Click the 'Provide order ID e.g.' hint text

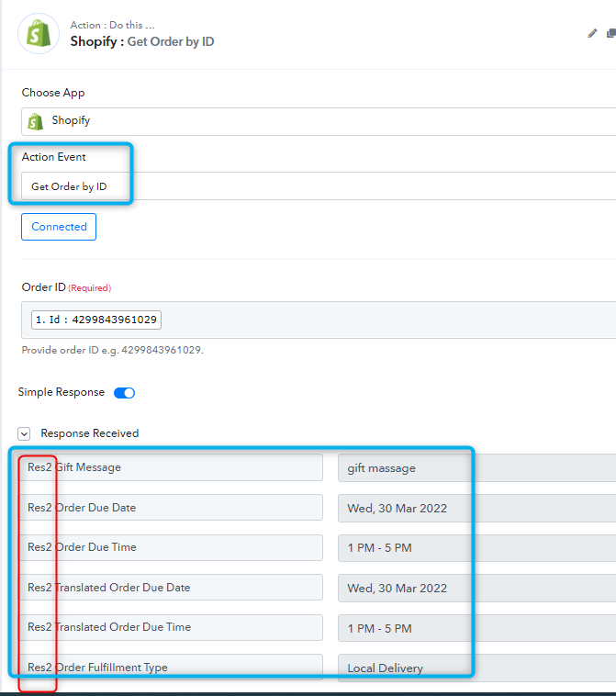(113, 350)
